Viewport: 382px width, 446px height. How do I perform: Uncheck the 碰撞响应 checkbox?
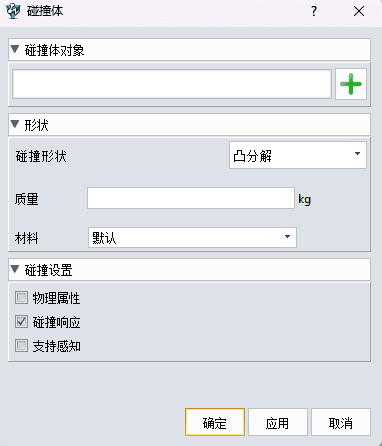pyautogui.click(x=21, y=322)
